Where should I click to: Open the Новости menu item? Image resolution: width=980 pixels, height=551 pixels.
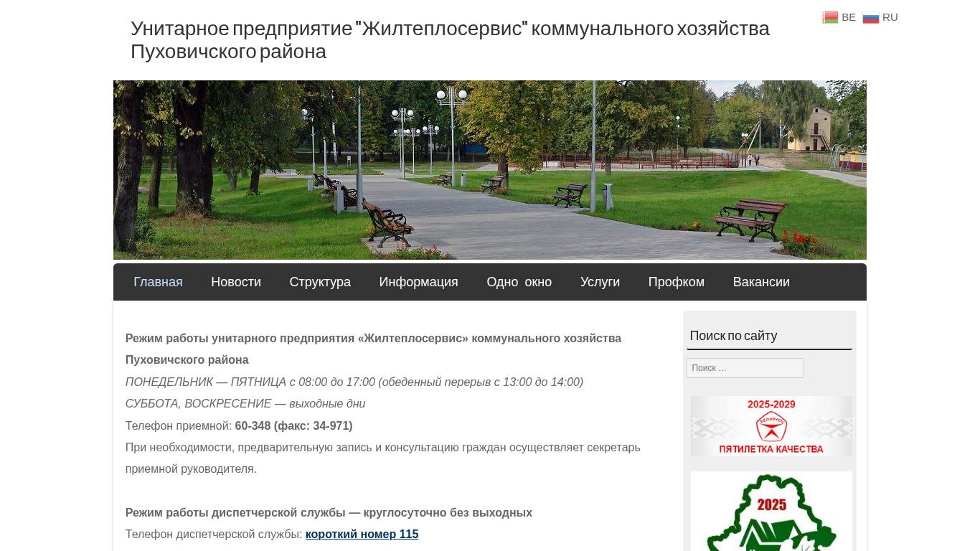(x=236, y=282)
